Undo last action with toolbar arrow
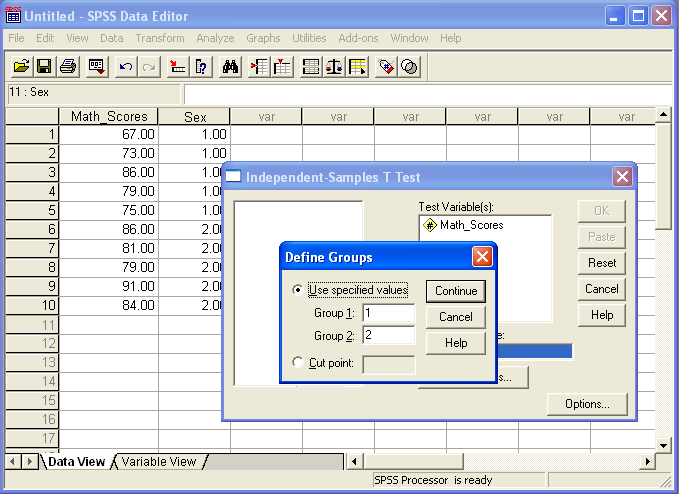The image size is (679, 494). [x=126, y=67]
